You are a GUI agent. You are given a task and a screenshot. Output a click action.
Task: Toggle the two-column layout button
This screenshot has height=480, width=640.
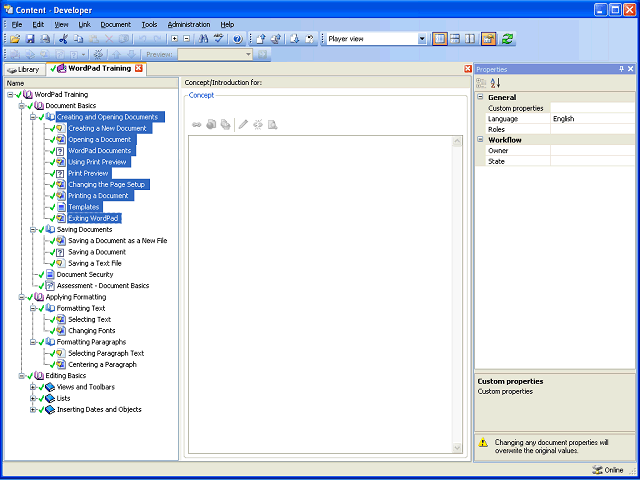(470, 39)
